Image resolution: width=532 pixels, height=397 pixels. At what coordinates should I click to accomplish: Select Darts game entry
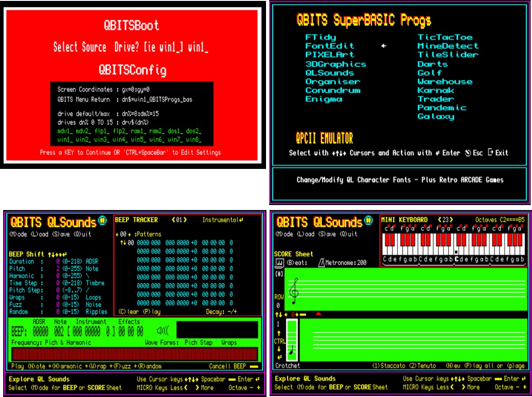point(433,64)
